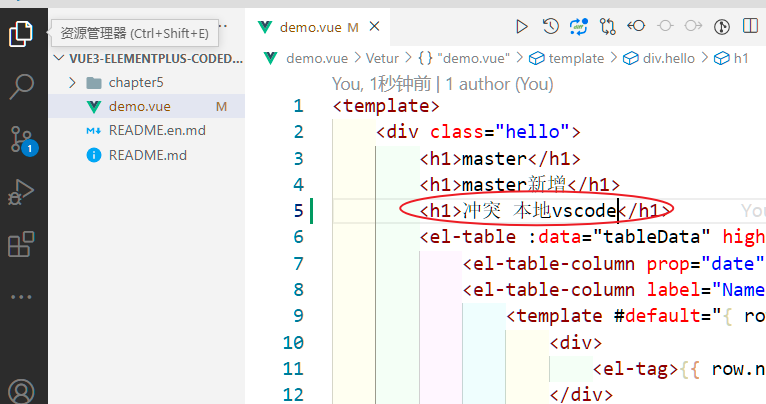
Task: Open file history timeline clock icon
Action: [551, 26]
